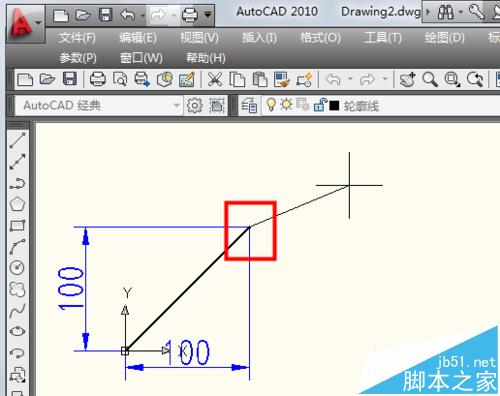Toggle the layer freeze sun icon
This screenshot has height=396, width=500.
click(x=286, y=105)
